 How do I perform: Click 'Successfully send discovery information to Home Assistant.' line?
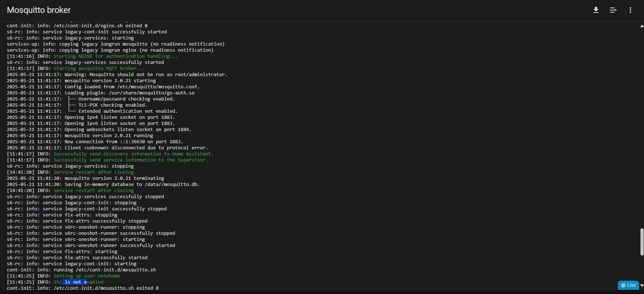[110, 154]
